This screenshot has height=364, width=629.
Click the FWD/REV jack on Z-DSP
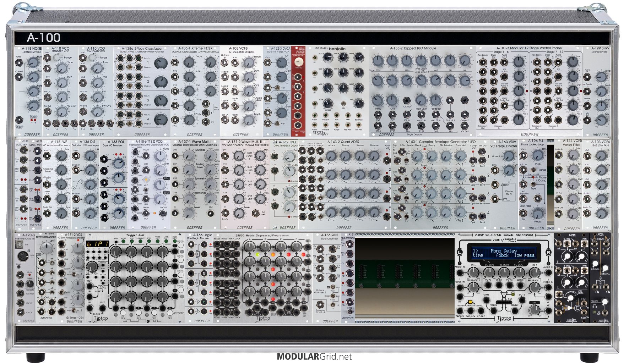coord(471,311)
